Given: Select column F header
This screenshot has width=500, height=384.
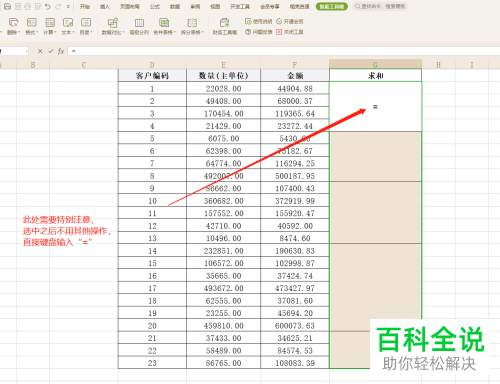Looking at the screenshot, I should [295, 65].
